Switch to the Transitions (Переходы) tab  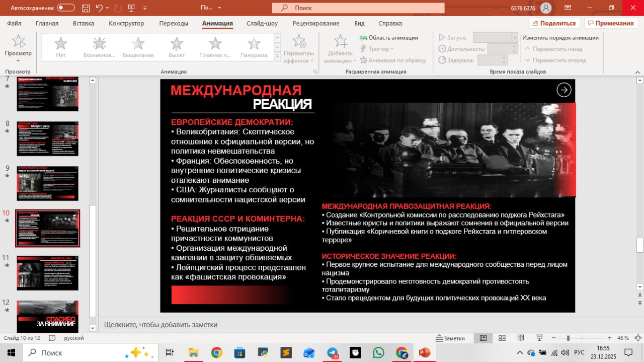pos(174,23)
